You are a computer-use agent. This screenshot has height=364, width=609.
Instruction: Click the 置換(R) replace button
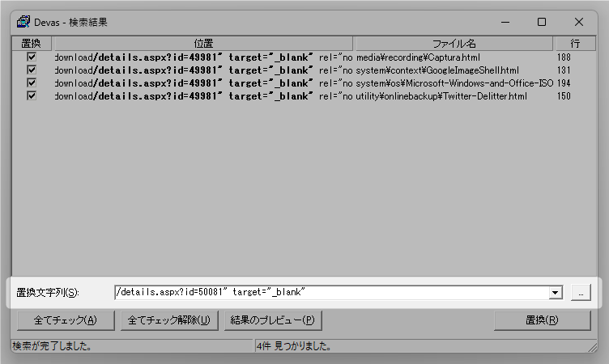(x=543, y=320)
